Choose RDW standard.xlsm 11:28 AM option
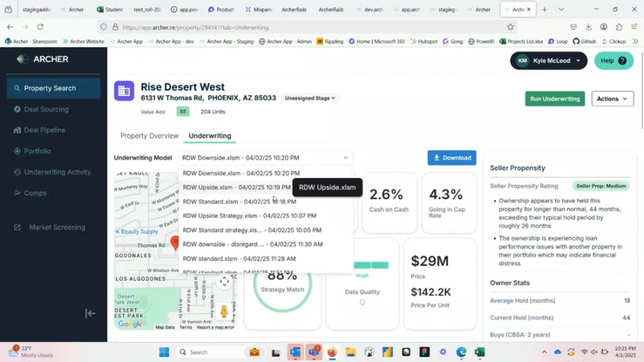This screenshot has width=644, height=362. (265, 258)
